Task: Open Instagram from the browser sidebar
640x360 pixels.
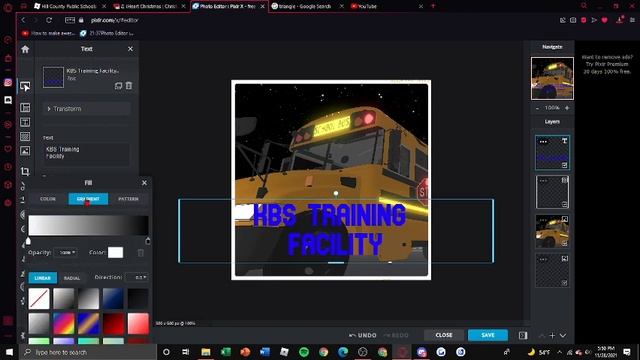Action: pos(8,82)
